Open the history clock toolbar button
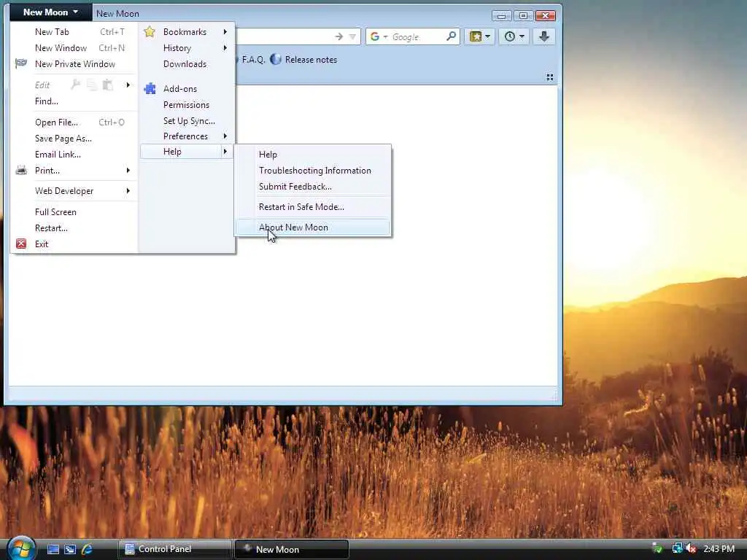747x560 pixels. [x=514, y=36]
